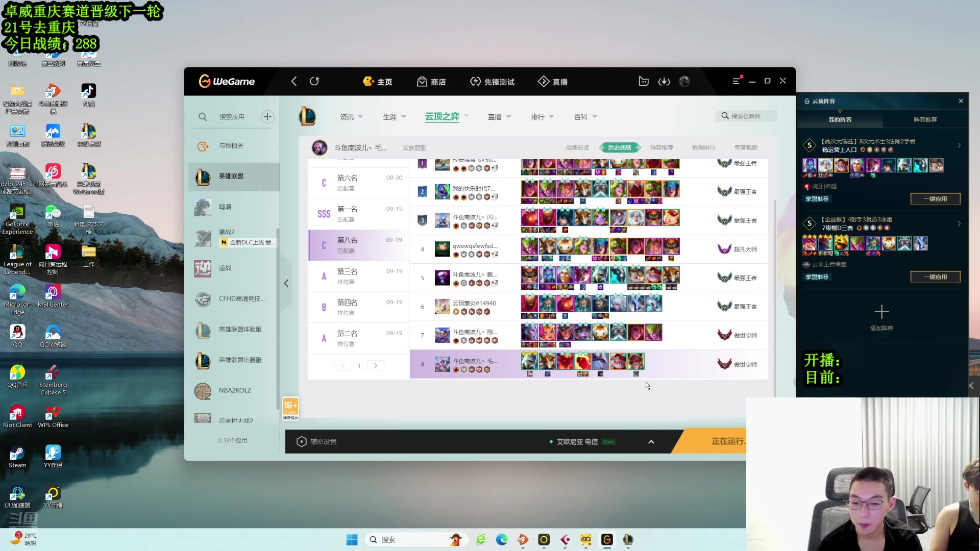Switch to 阵容推荐 tab in 云顶阵容 panel
This screenshot has width=980, height=551.
[x=925, y=119]
